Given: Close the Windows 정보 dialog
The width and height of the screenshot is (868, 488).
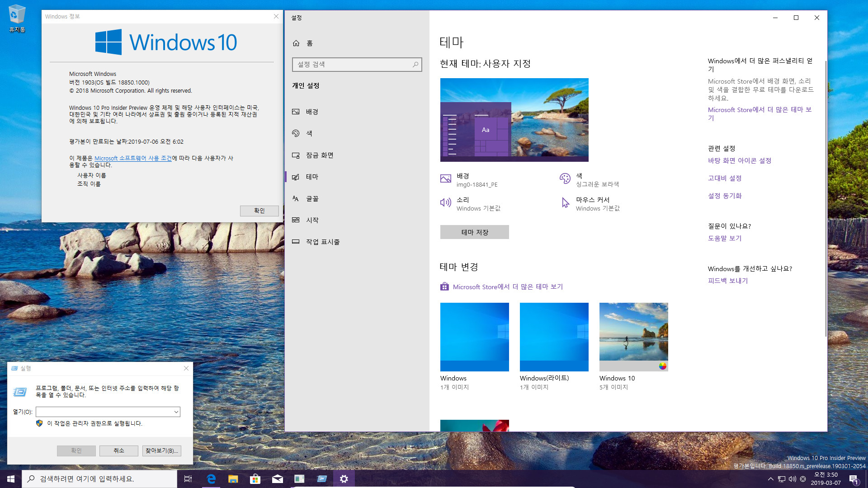Looking at the screenshot, I should pyautogui.click(x=276, y=16).
